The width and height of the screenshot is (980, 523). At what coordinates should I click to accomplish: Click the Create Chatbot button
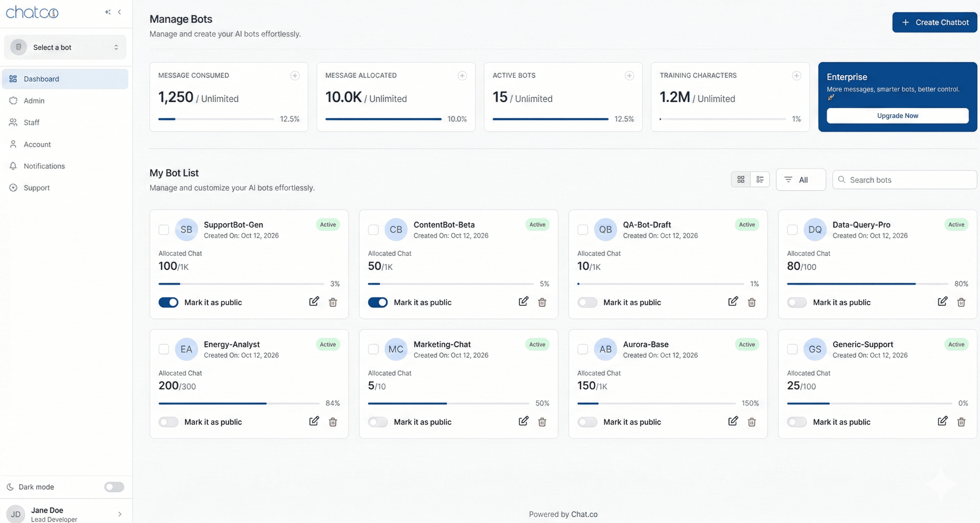(935, 22)
